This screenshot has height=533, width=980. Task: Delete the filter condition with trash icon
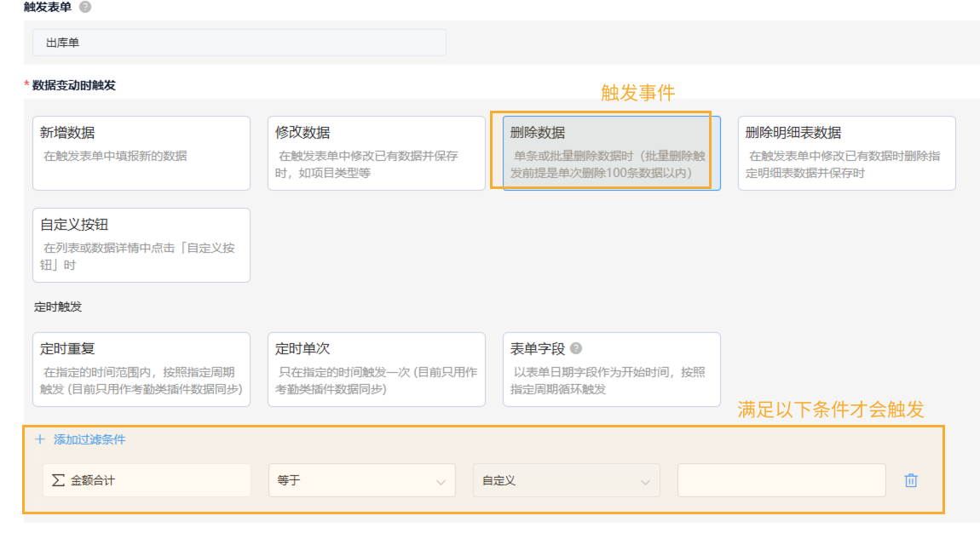tap(911, 480)
